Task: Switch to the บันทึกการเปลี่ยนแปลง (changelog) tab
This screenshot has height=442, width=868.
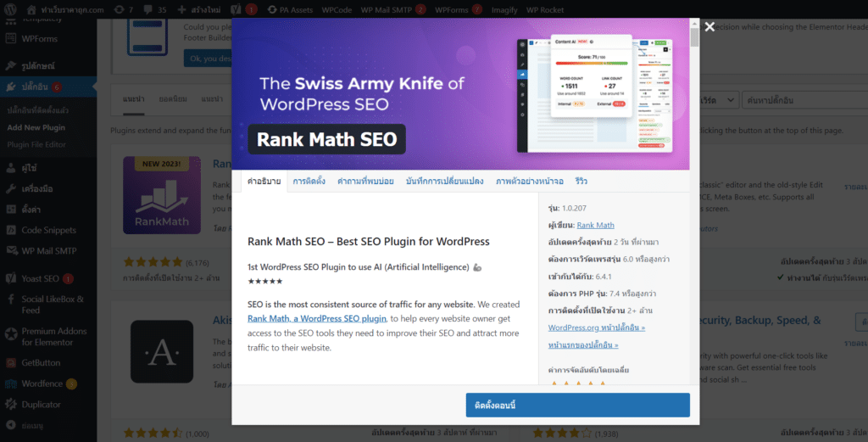Action: coord(444,181)
